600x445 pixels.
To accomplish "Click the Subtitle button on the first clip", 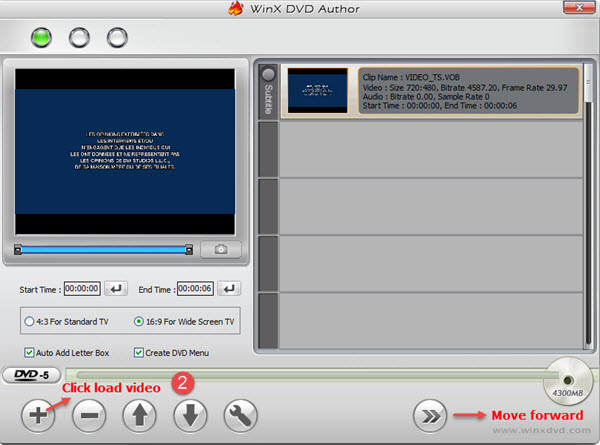I will [x=268, y=92].
